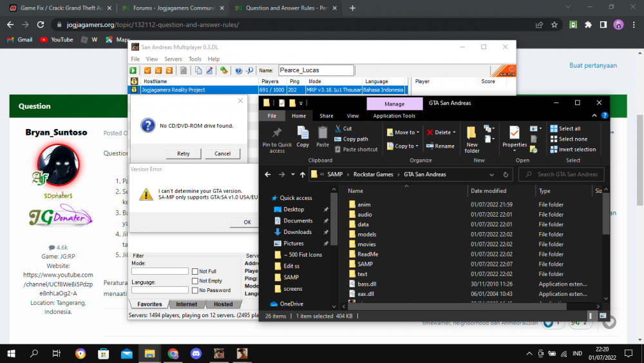The width and height of the screenshot is (644, 363).
Task: Open Customize Quick Access Toolbar dropdown in Explorer
Action: pyautogui.click(x=301, y=103)
